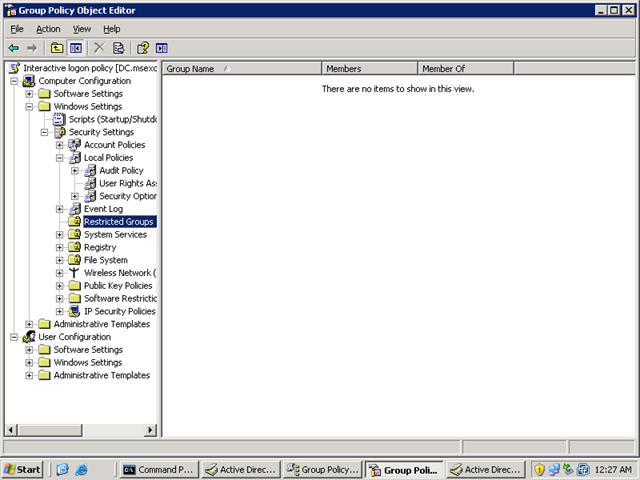Switch to Group Policy taskbar button

click(x=323, y=470)
